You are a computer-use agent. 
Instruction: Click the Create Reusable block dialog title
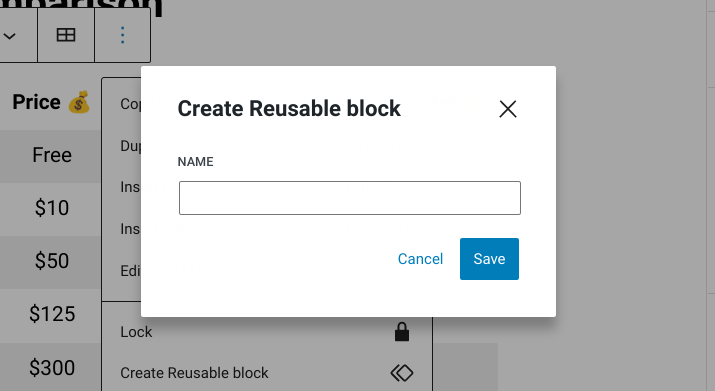289,109
